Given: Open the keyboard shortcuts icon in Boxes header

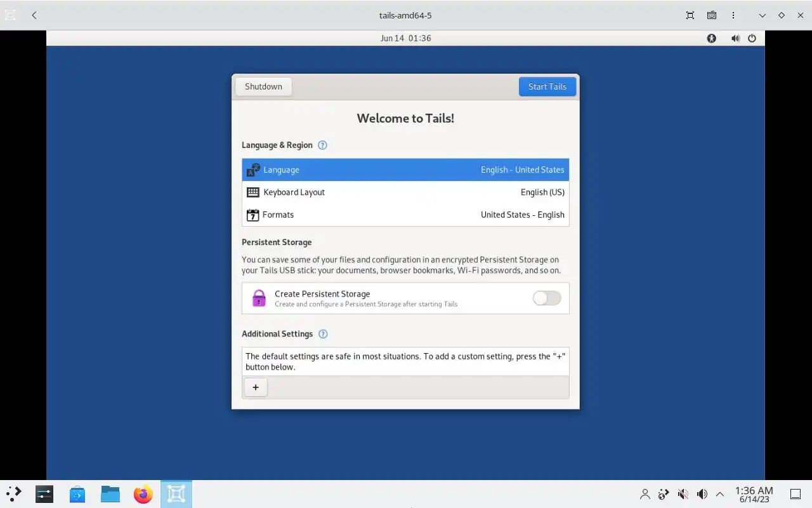Looking at the screenshot, I should [x=712, y=15].
